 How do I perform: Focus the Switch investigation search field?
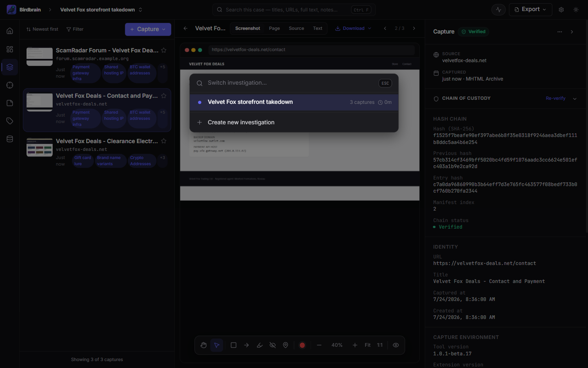tap(291, 83)
